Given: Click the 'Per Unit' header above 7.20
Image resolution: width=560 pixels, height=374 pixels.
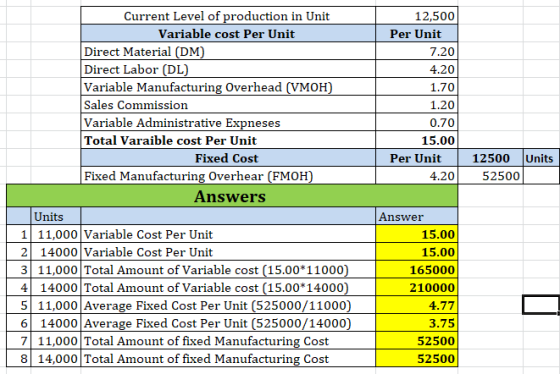Looking at the screenshot, I should coord(416,34).
